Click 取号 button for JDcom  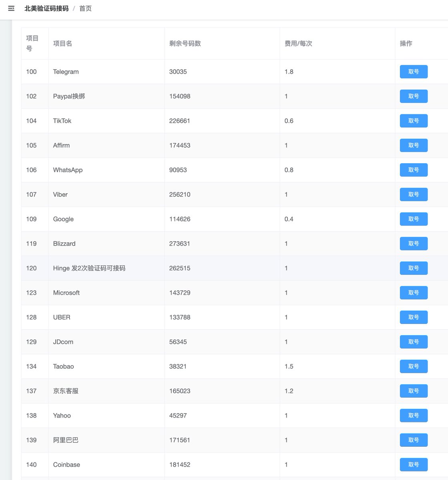414,342
